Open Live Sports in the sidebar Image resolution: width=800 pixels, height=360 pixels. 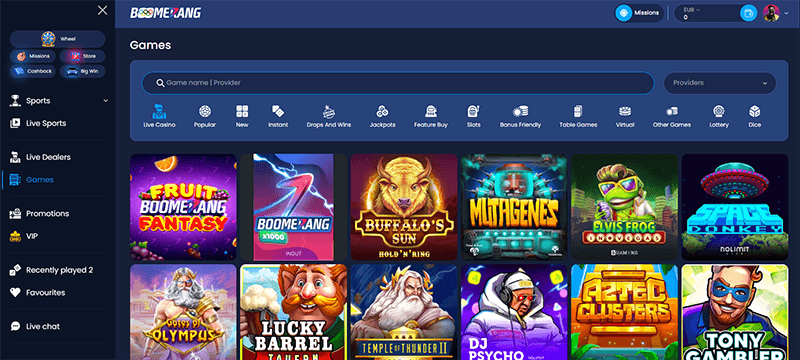(x=38, y=123)
